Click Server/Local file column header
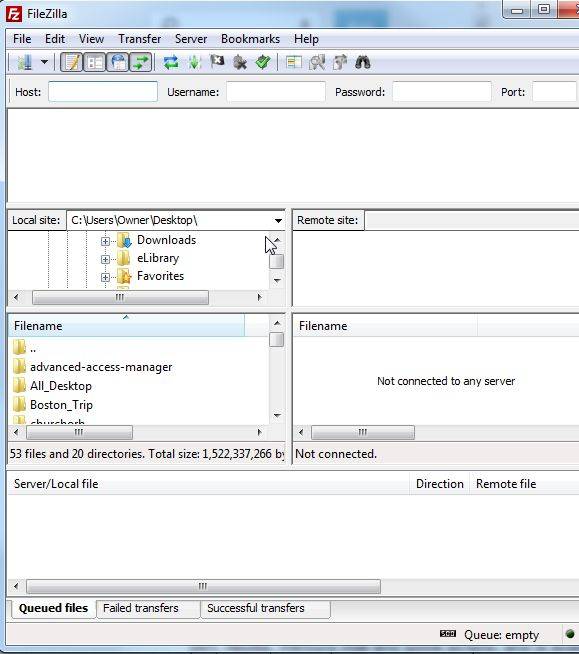 coord(209,484)
